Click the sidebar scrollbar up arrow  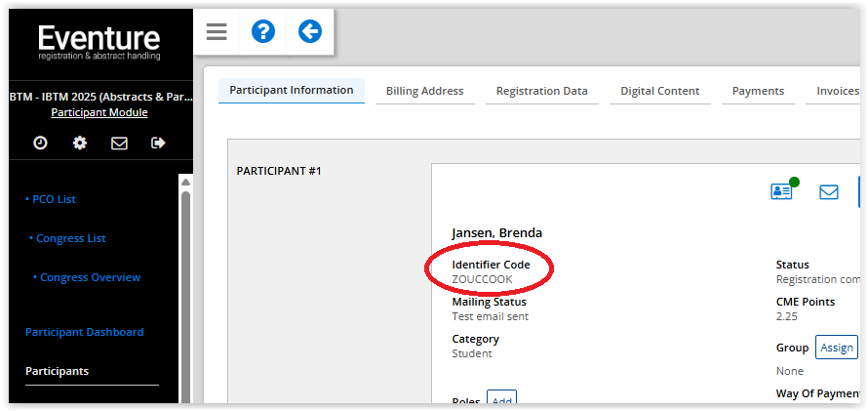(x=185, y=181)
